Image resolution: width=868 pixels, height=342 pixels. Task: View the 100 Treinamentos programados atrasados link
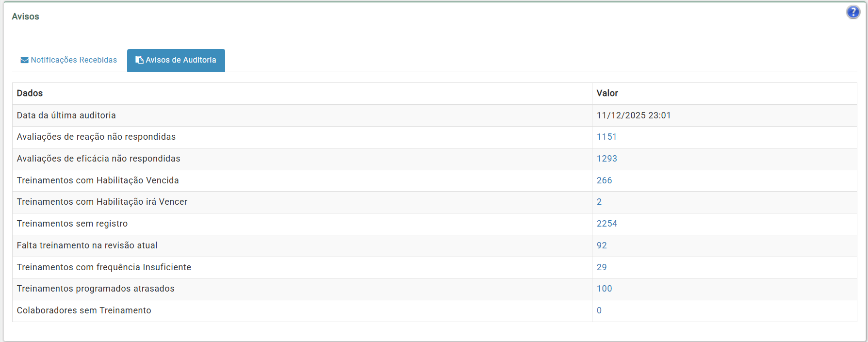[x=604, y=289]
